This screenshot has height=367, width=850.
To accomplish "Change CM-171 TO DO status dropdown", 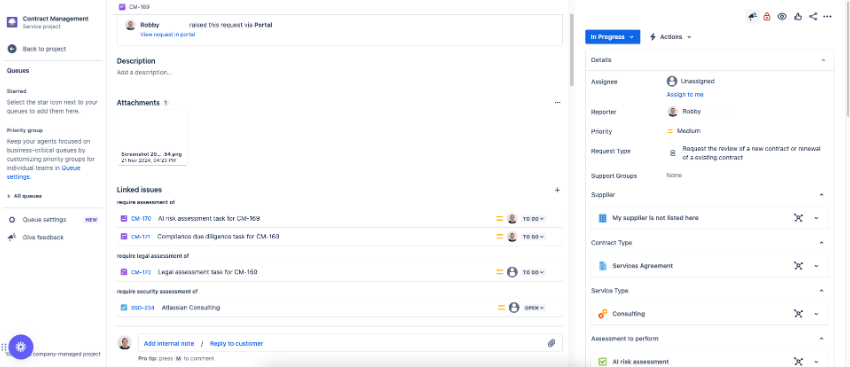I will [x=533, y=237].
